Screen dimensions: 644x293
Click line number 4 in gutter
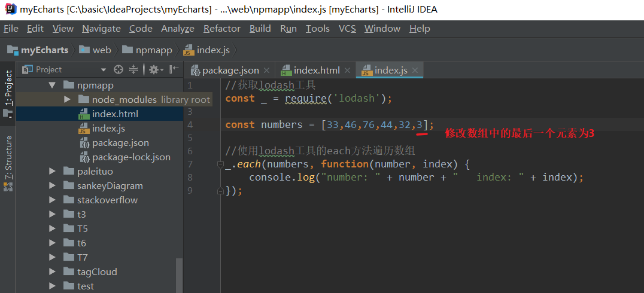click(190, 125)
